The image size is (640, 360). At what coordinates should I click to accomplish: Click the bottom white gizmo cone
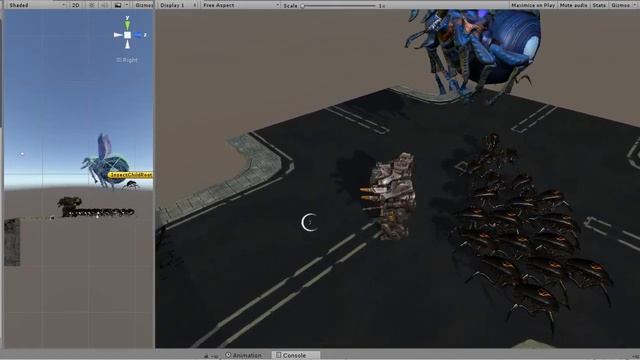coord(127,44)
